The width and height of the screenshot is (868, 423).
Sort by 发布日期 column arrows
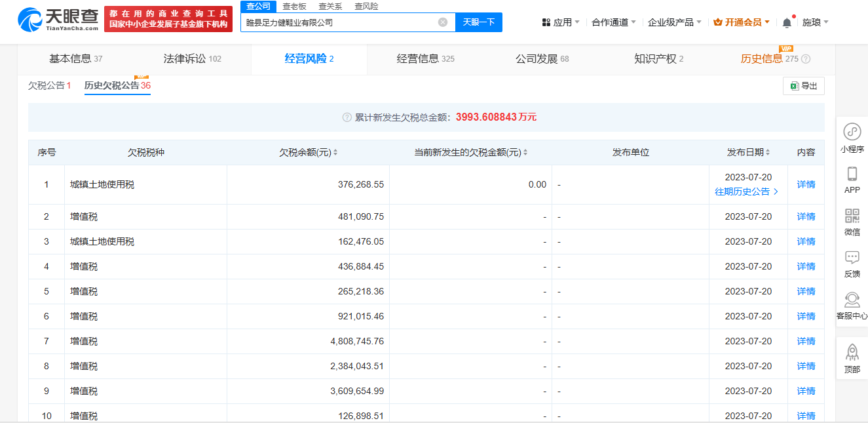[x=768, y=152]
